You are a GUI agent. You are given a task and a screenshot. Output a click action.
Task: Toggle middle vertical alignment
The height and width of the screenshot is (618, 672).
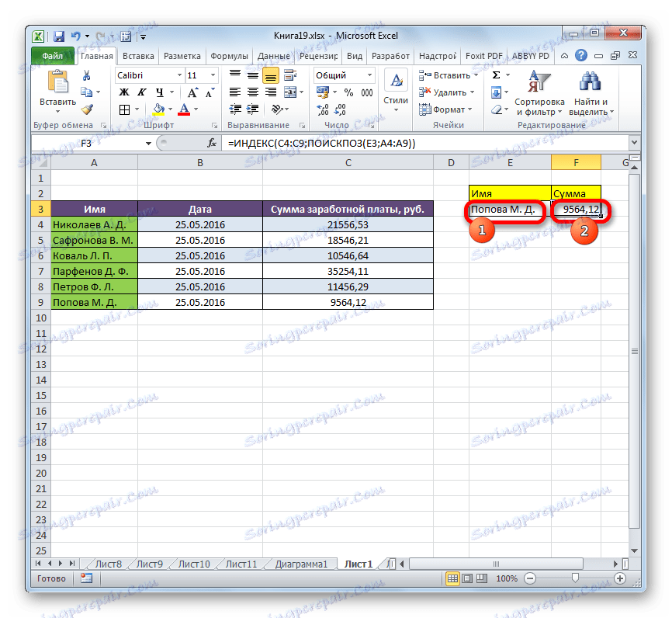(x=253, y=75)
